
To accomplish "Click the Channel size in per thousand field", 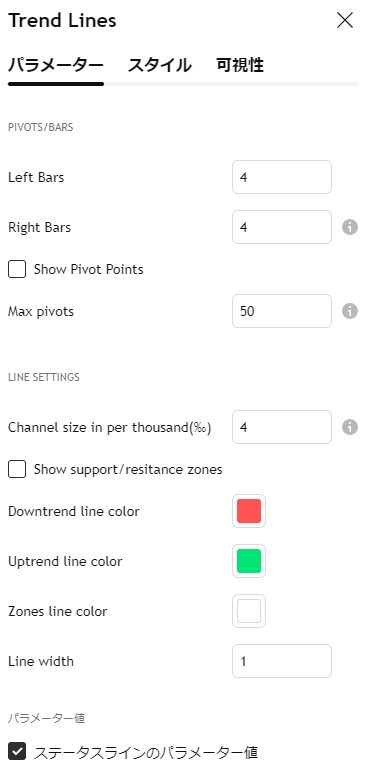I will coord(282,427).
